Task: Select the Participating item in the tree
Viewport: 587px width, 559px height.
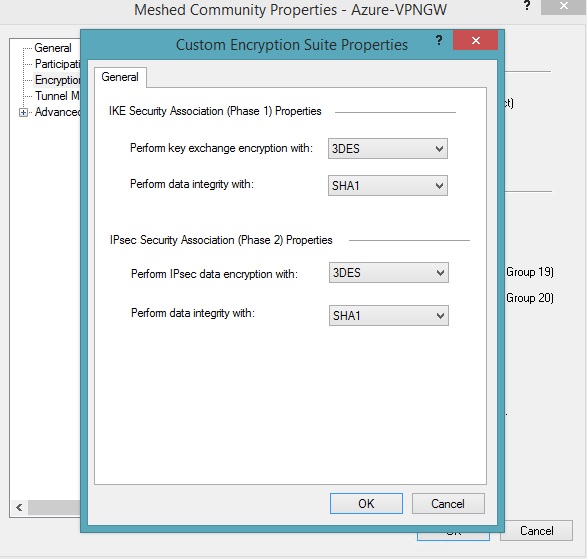Action: [x=57, y=64]
